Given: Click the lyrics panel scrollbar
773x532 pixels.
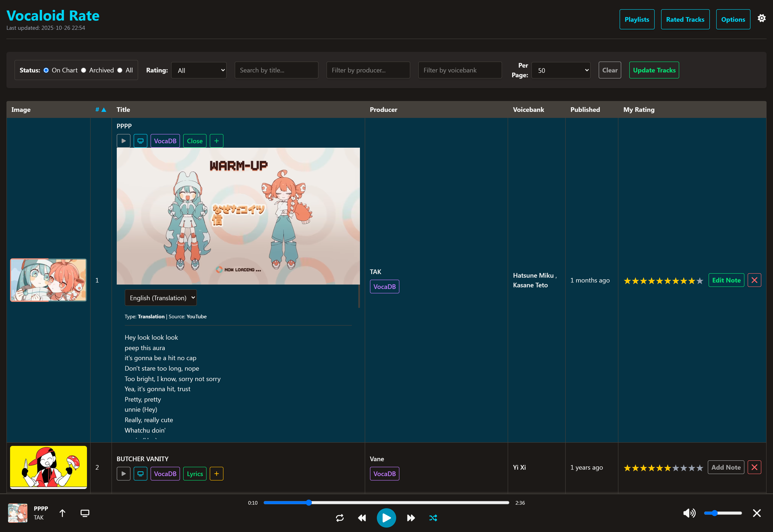Looking at the screenshot, I should [359, 296].
